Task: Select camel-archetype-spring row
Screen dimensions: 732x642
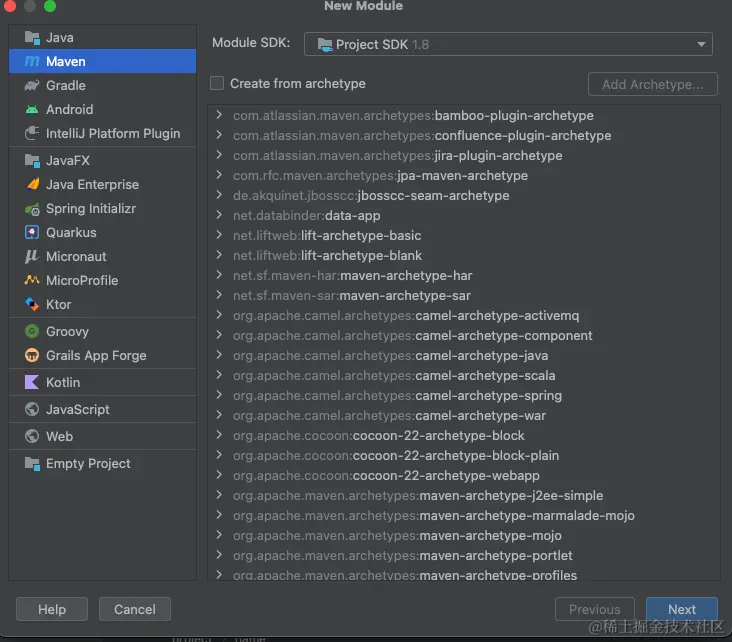Action: click(464, 395)
